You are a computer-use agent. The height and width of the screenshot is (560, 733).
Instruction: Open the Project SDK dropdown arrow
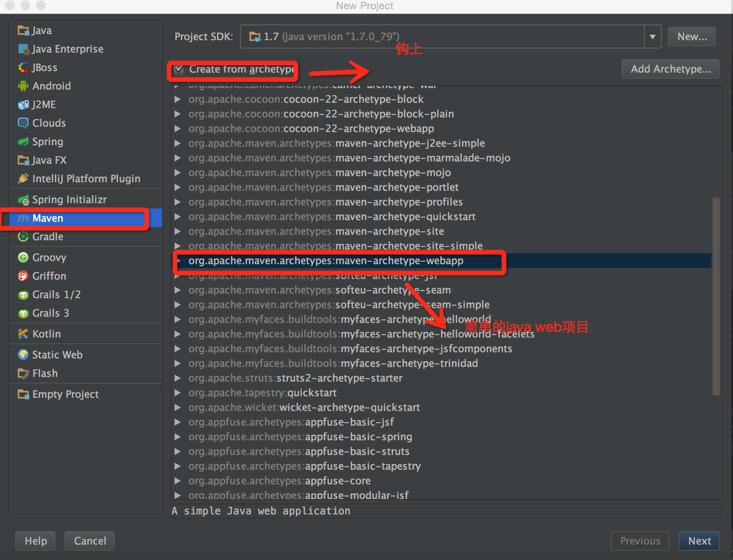[x=652, y=37]
